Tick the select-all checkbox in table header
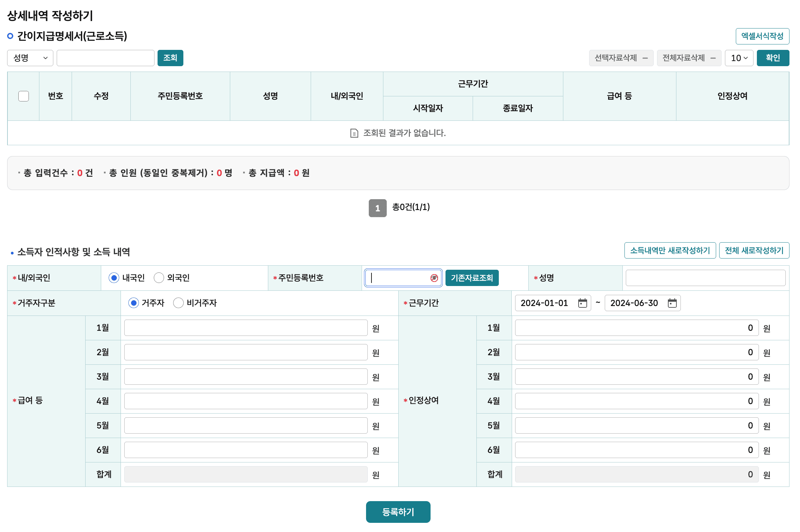Viewport: 800px width, 532px height. (x=23, y=96)
